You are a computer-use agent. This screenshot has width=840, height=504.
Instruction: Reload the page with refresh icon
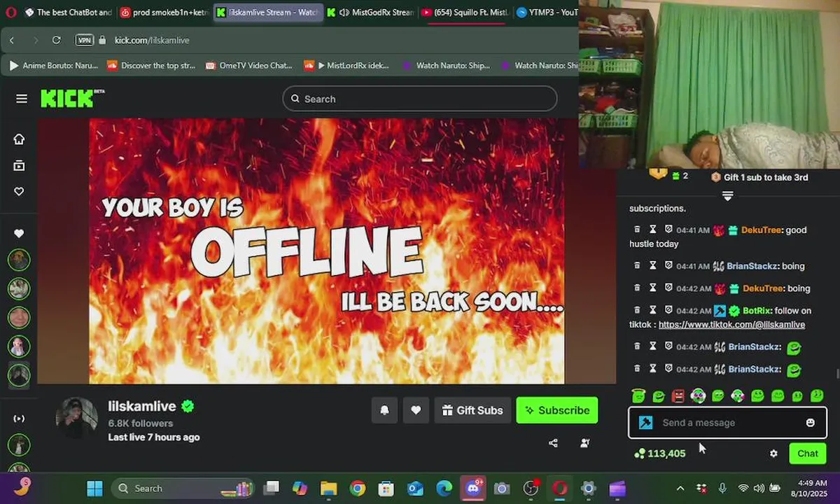point(57,40)
